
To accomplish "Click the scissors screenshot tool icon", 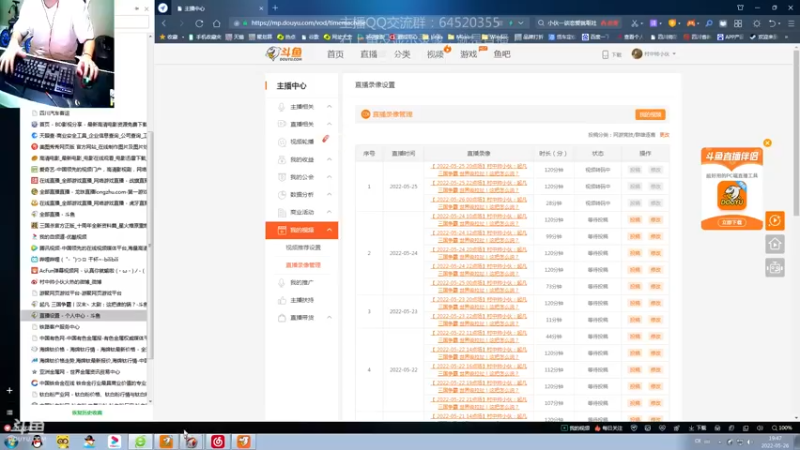I will (635, 23).
